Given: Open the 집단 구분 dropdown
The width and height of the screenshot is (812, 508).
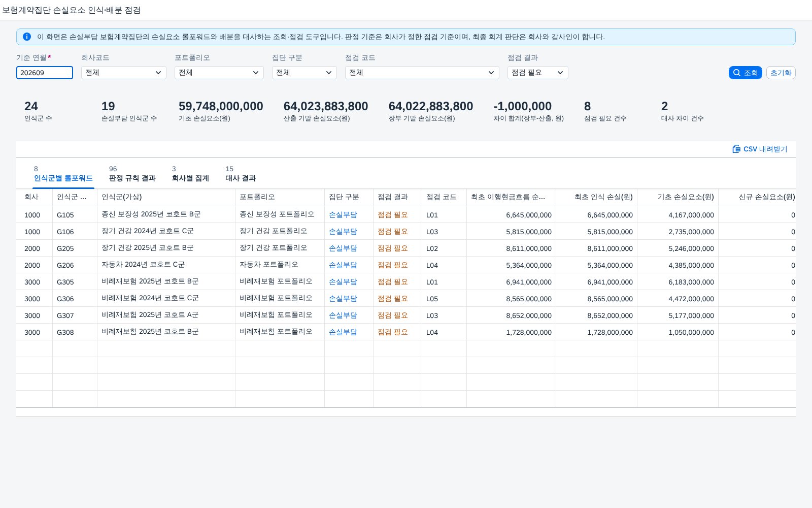Looking at the screenshot, I should [304, 73].
